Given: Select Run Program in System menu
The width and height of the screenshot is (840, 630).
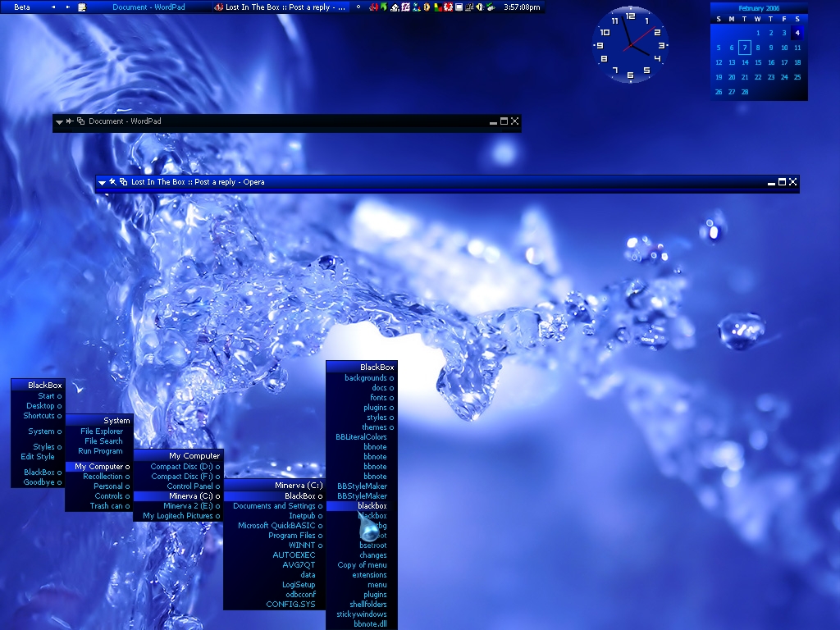Looking at the screenshot, I should (100, 451).
